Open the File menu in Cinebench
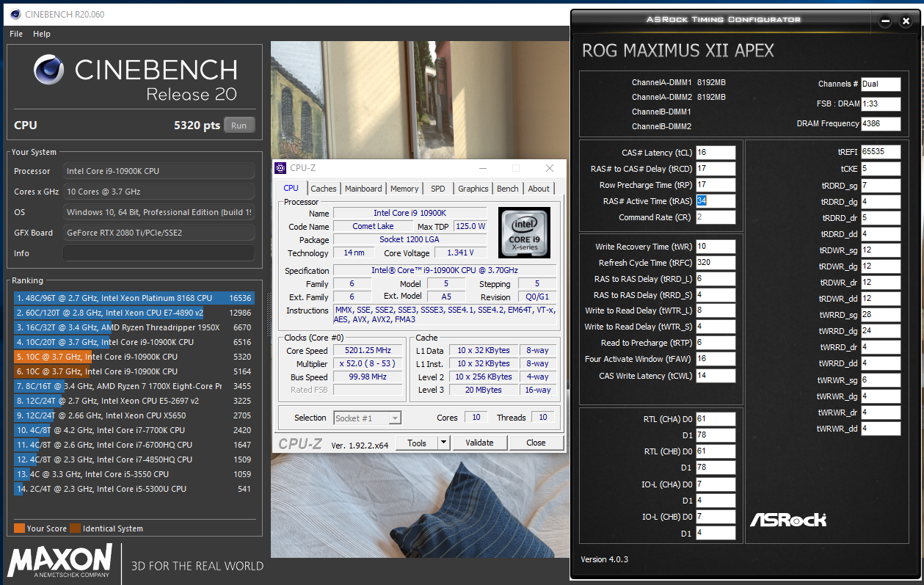 [x=16, y=34]
